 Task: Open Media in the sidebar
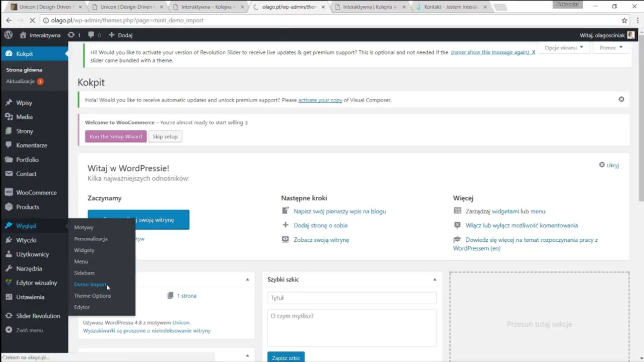(24, 117)
